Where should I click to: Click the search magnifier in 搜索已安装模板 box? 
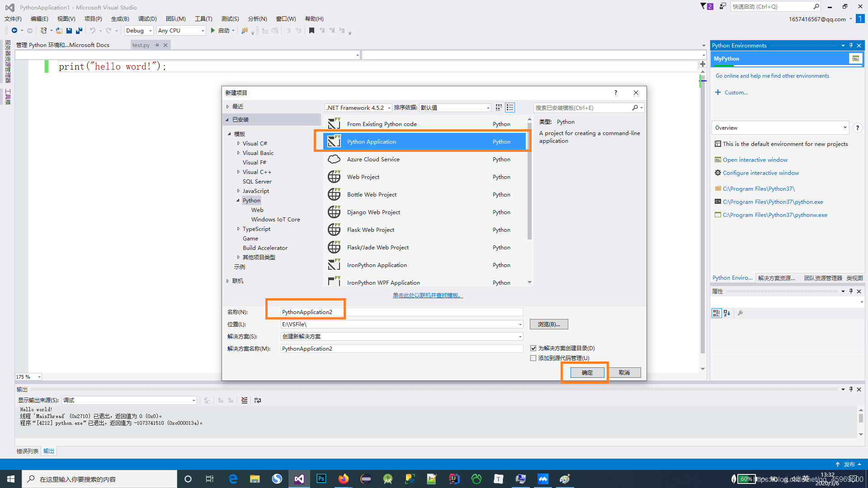pos(635,108)
